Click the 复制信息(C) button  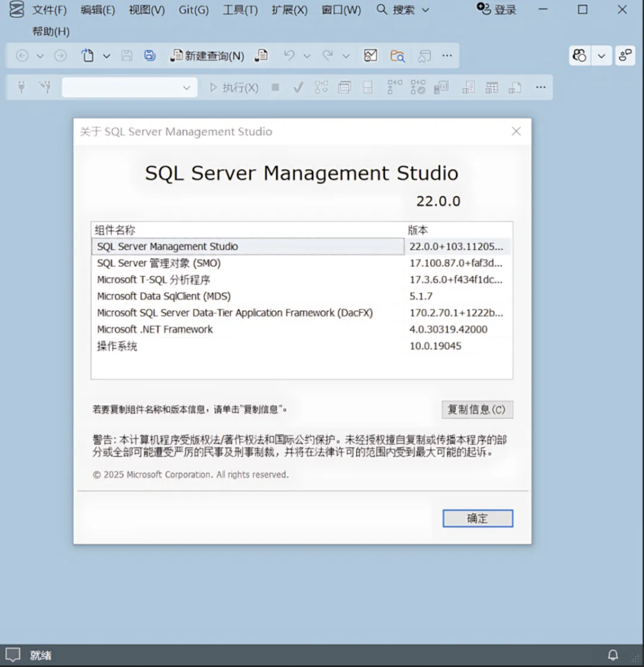pos(477,409)
